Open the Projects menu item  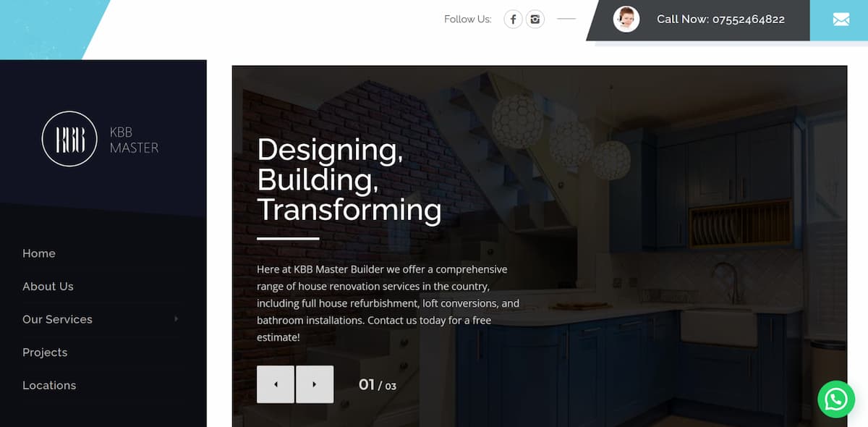45,352
